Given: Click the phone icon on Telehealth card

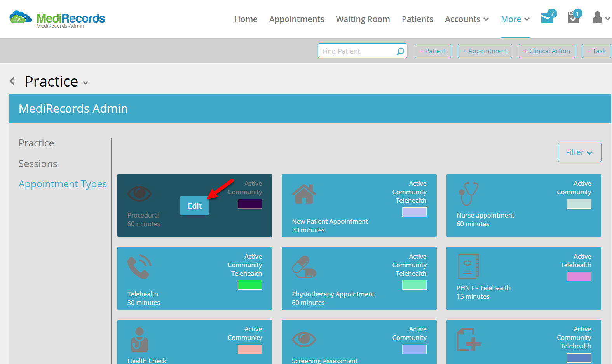Looking at the screenshot, I should pos(139,266).
